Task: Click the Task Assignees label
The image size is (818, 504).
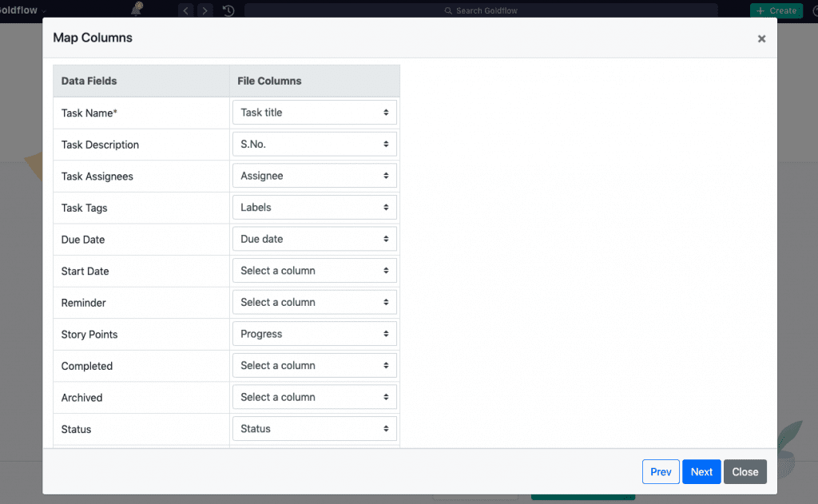Action: pyautogui.click(x=97, y=177)
